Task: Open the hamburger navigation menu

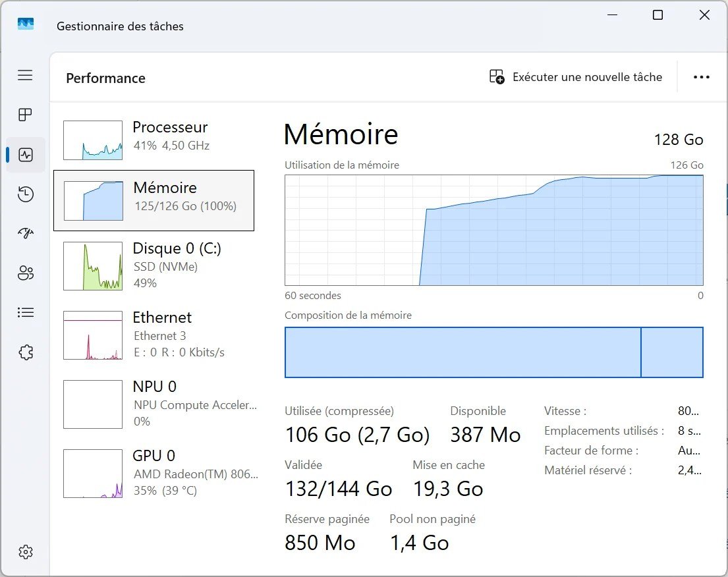Action: (25, 75)
